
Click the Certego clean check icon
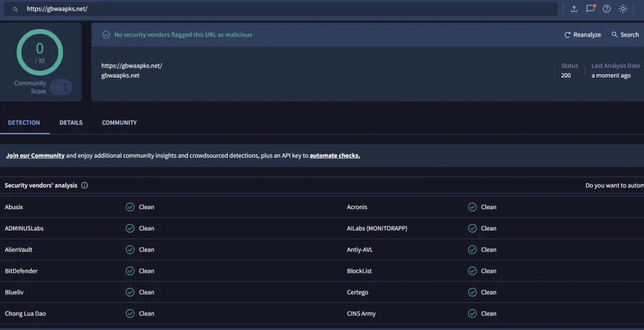[x=472, y=292]
